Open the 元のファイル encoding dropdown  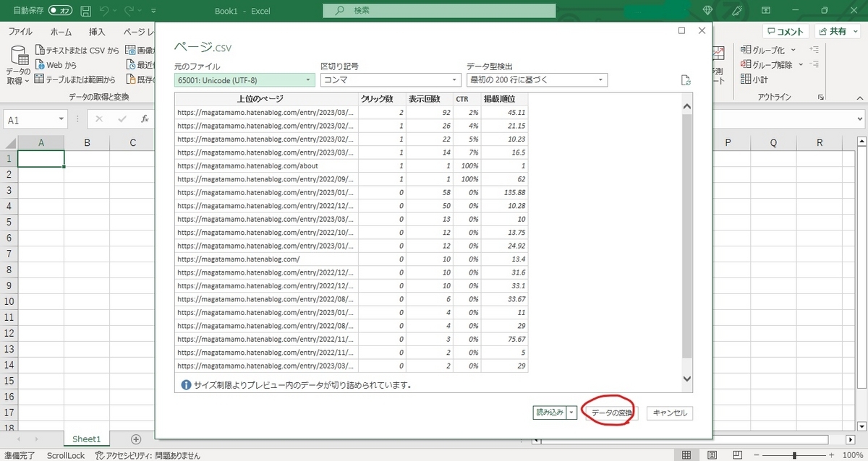coord(244,79)
